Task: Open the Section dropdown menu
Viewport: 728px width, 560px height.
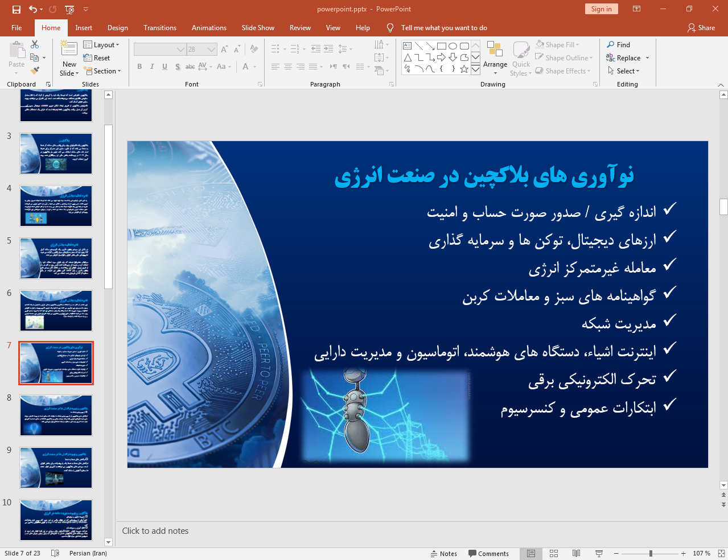Action: click(x=102, y=71)
